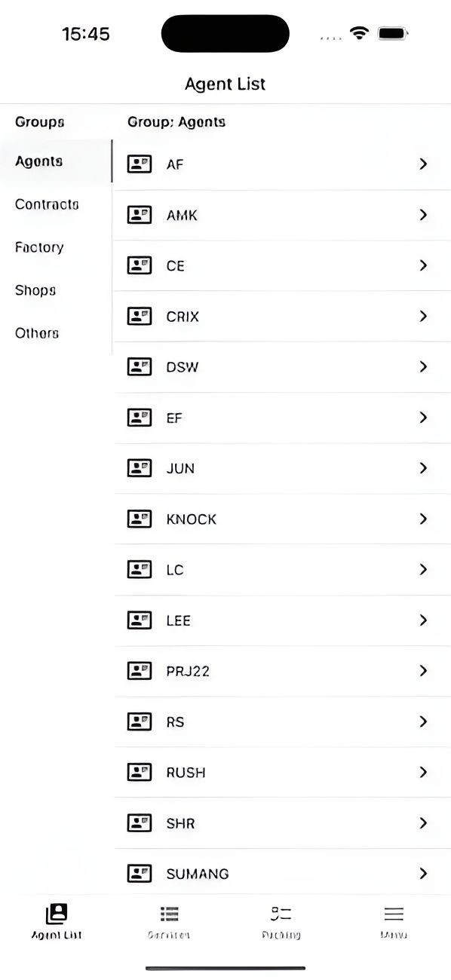
Task: Select the Others category
Action: [x=36, y=333]
